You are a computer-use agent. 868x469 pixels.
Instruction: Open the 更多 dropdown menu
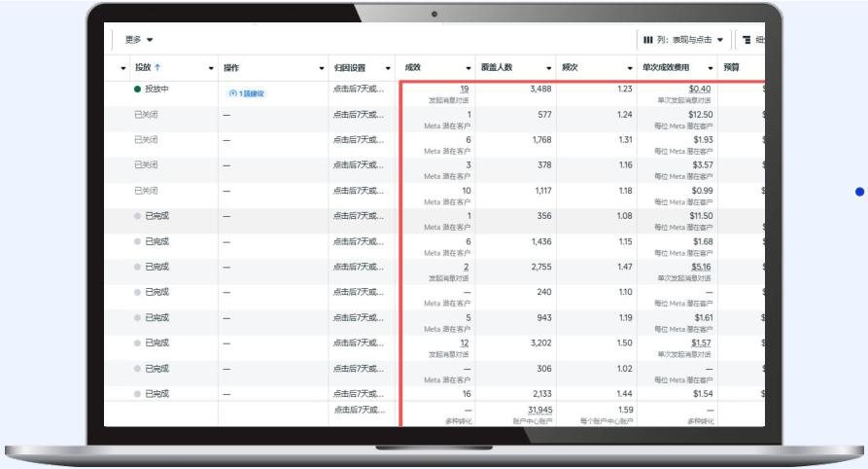(x=139, y=40)
